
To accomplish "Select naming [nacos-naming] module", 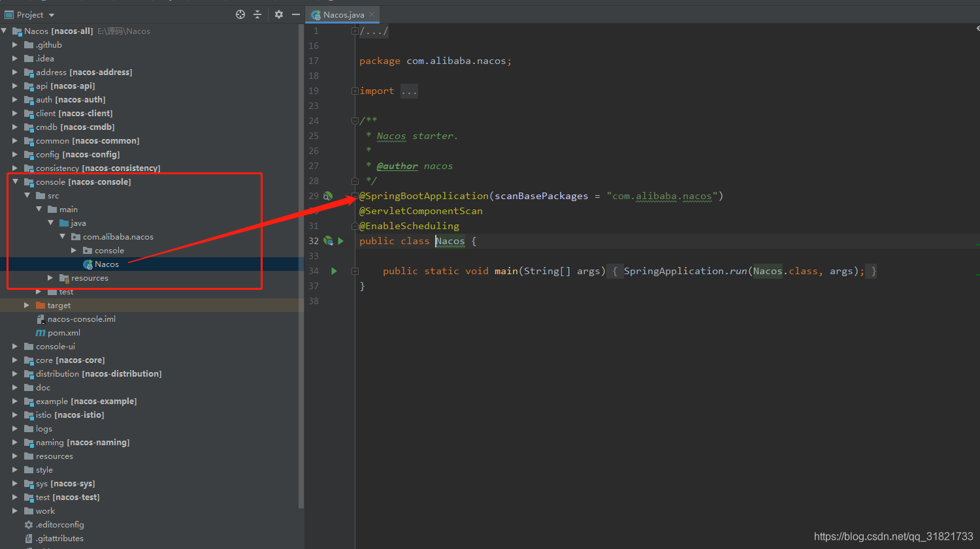I will pyautogui.click(x=82, y=443).
